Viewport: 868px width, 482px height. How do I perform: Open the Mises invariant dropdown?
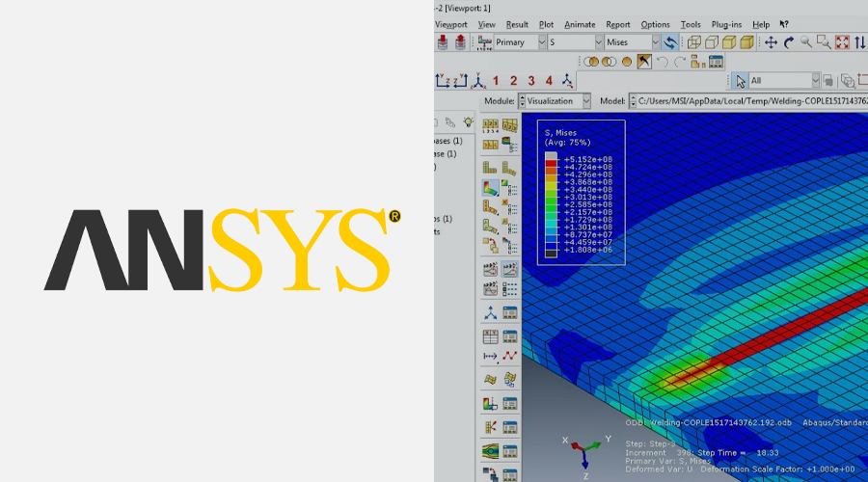tap(632, 42)
